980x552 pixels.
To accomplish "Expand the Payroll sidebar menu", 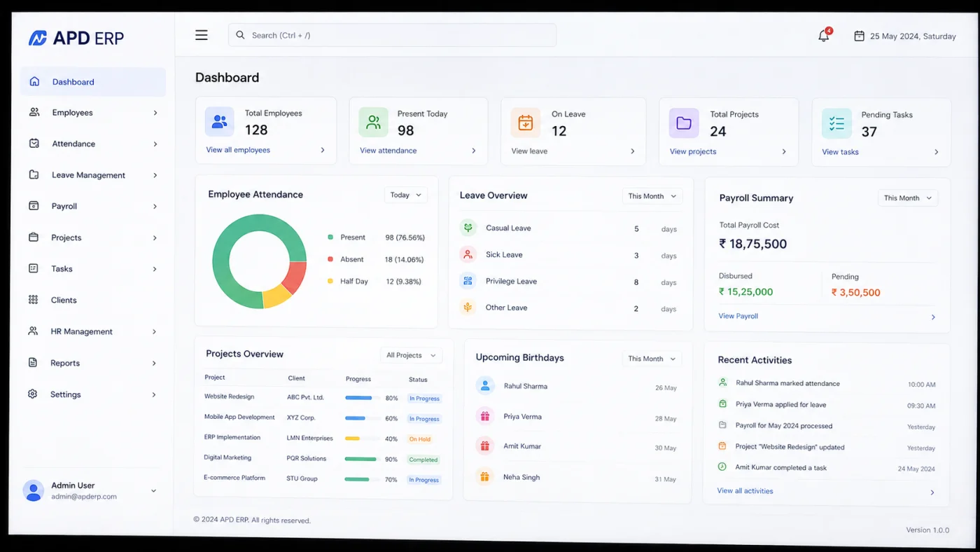I will click(92, 206).
